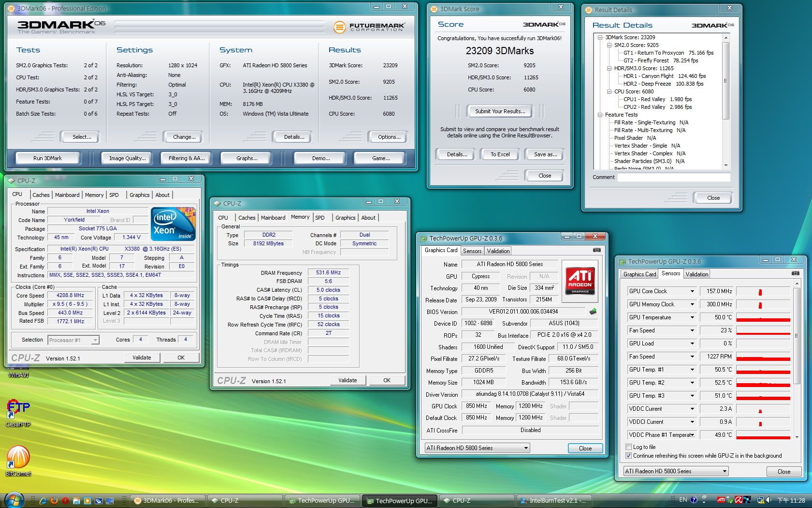
Task: Launch Internet Explorer from quick launch
Action: 43,501
